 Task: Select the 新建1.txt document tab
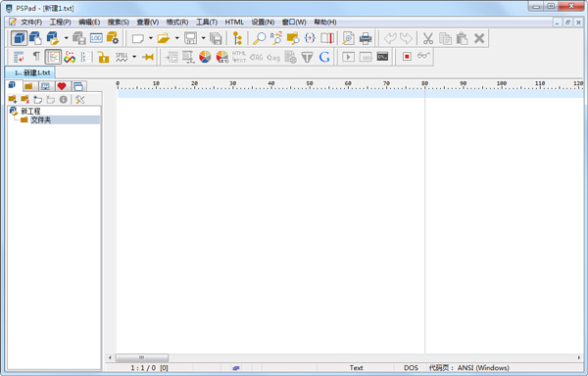[x=30, y=72]
